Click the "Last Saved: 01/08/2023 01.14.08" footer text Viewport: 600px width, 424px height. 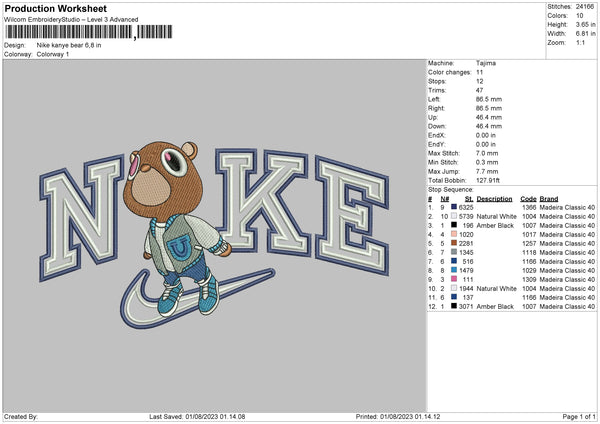197,417
